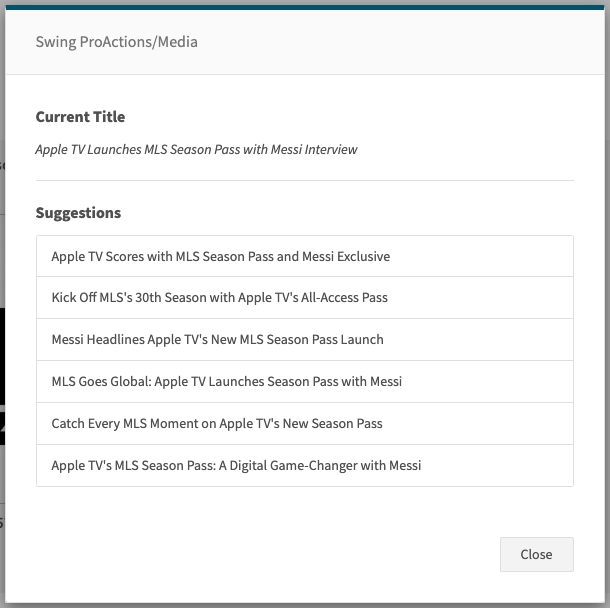Screen dimensions: 610x608
Task: Use the last title in the suggestions list
Action: point(237,465)
